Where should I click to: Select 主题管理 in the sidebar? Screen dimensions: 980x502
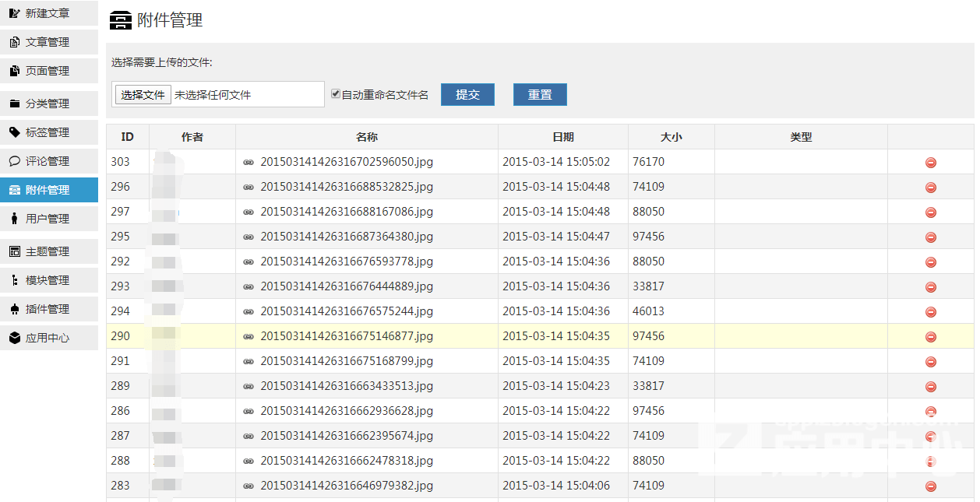click(x=48, y=251)
